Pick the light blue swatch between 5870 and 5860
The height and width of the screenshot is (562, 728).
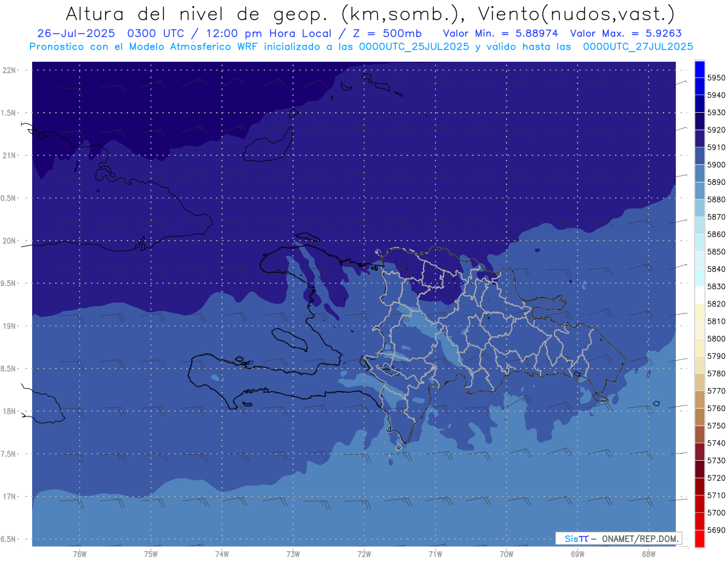[x=699, y=226]
